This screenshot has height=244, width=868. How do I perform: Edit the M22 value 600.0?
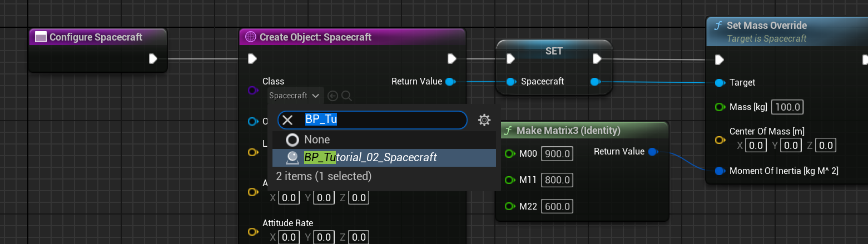[557, 206]
